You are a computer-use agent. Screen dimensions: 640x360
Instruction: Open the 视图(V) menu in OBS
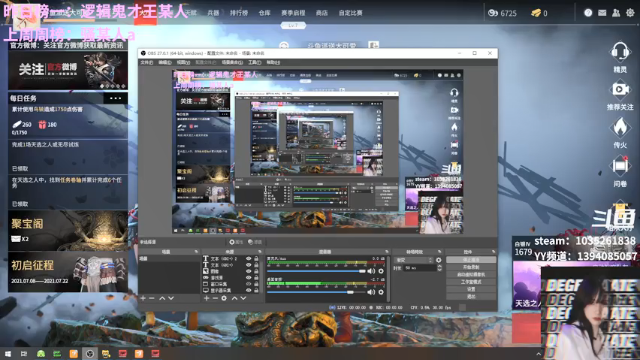tap(183, 62)
